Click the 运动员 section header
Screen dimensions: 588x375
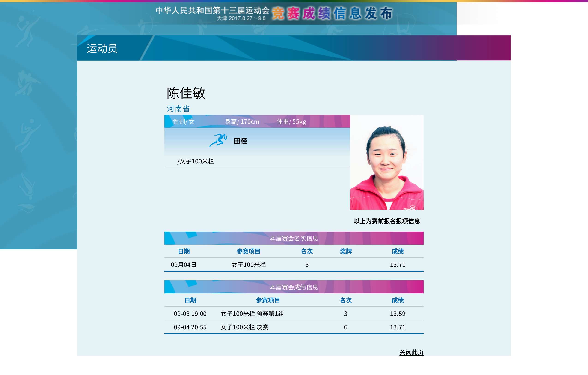click(102, 48)
